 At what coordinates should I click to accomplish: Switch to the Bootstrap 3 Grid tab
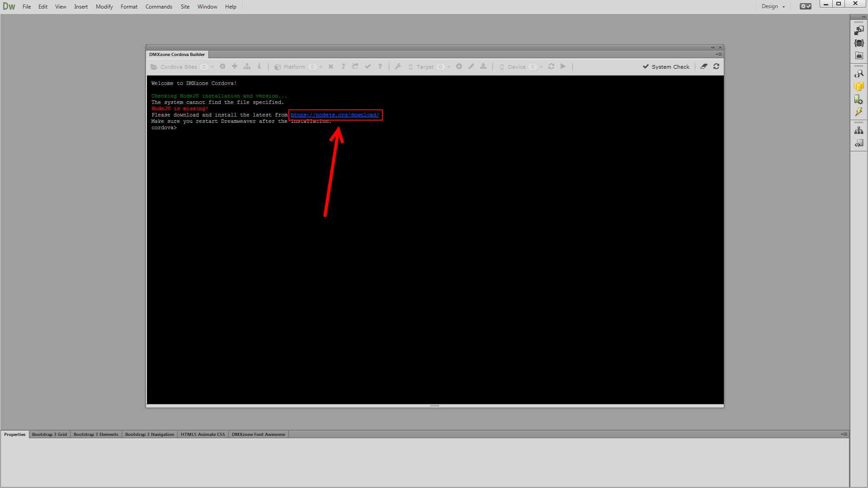pyautogui.click(x=49, y=434)
